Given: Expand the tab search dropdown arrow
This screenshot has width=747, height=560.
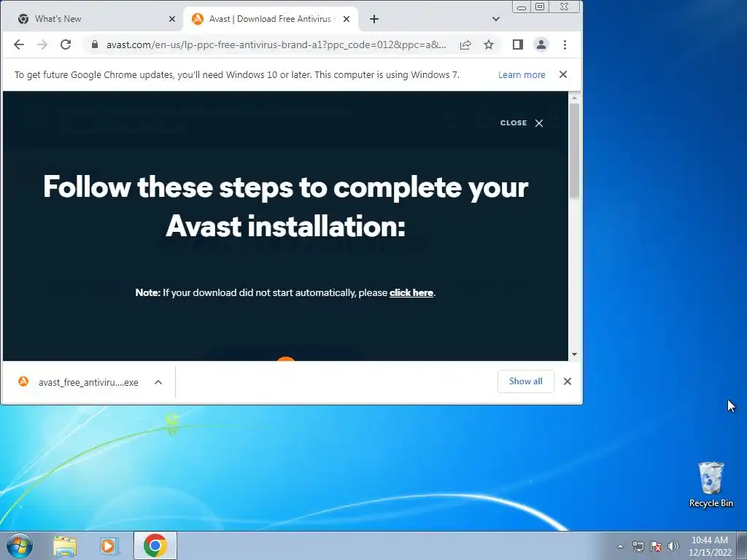Looking at the screenshot, I should 496,19.
